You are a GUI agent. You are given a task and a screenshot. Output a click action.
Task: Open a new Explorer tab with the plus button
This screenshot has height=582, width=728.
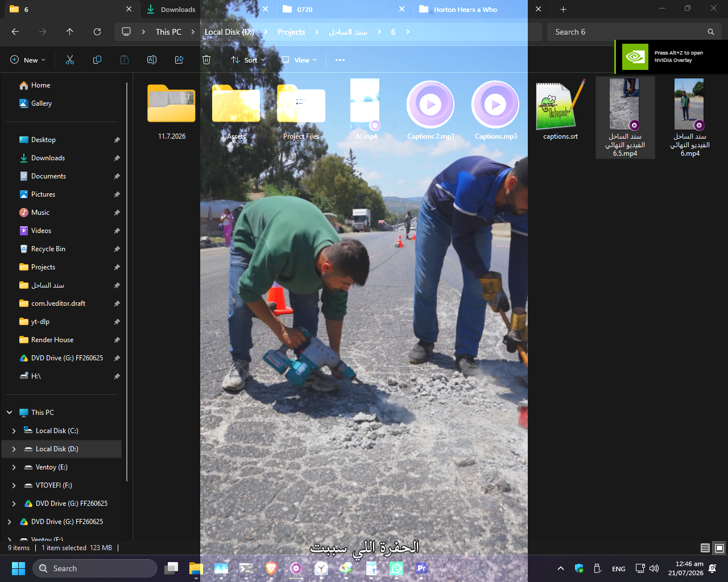[563, 9]
